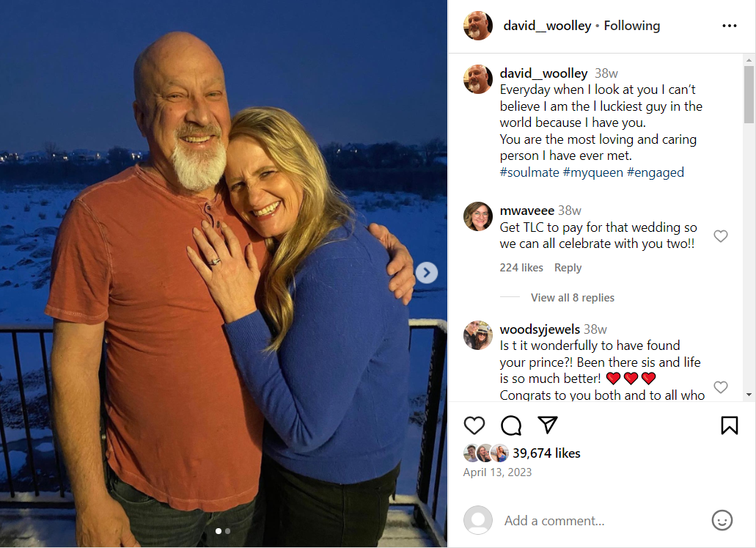
Task: Save the post with the bookmark icon
Action: tap(729, 425)
